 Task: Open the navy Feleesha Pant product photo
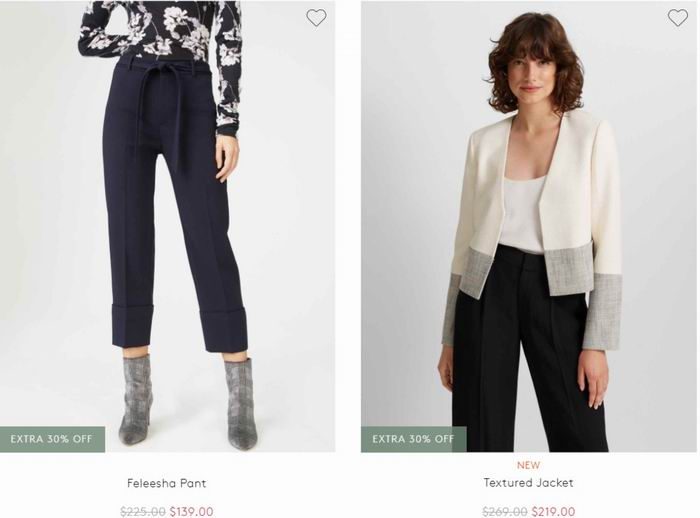click(167, 226)
